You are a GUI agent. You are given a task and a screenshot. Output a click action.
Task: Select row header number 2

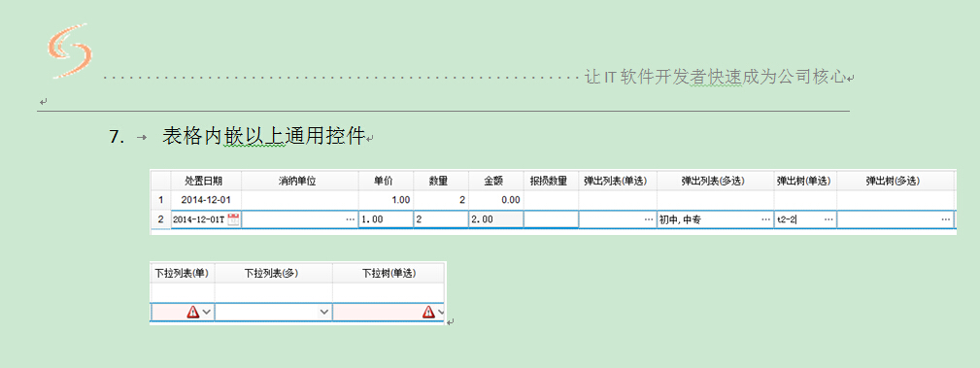[x=160, y=219]
